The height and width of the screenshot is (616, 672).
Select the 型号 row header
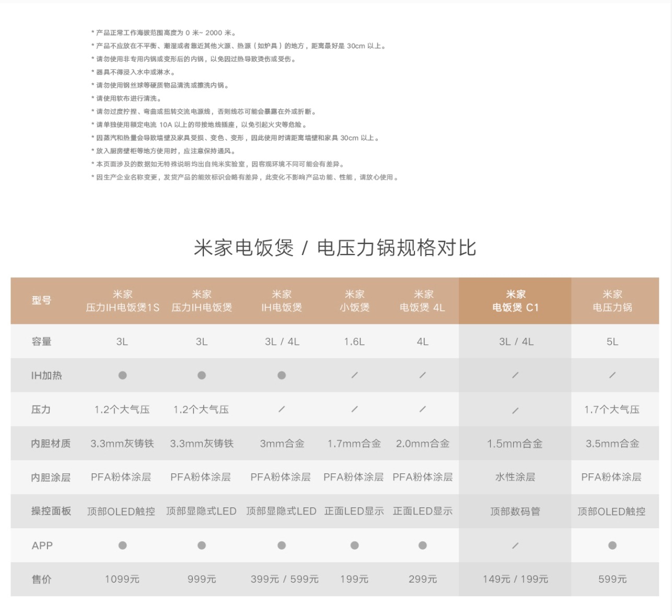click(41, 300)
